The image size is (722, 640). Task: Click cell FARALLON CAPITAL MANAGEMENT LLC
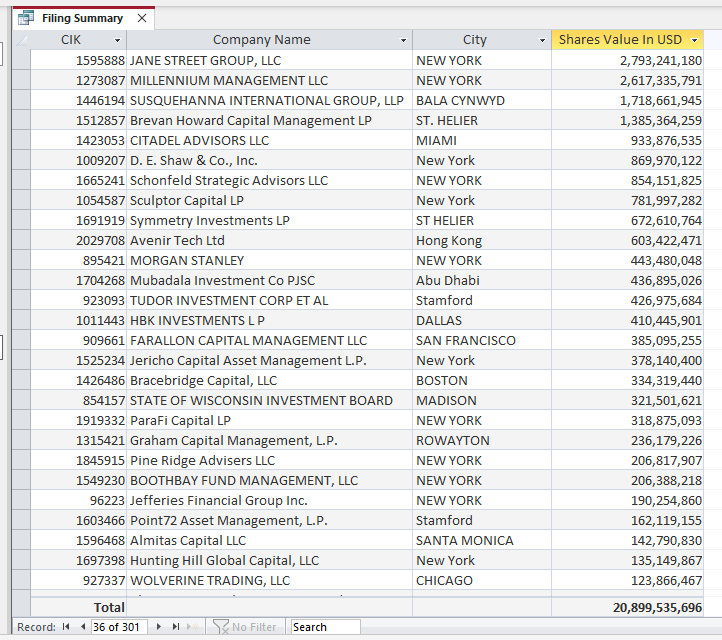[x=269, y=340]
